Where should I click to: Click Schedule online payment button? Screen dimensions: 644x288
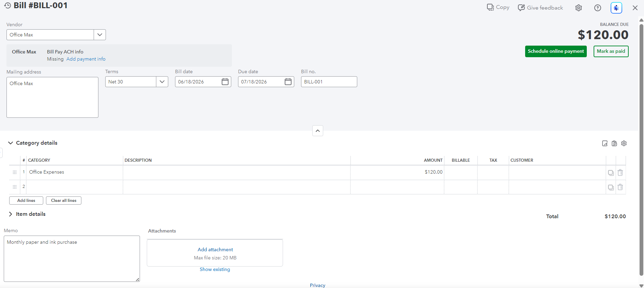(x=556, y=51)
